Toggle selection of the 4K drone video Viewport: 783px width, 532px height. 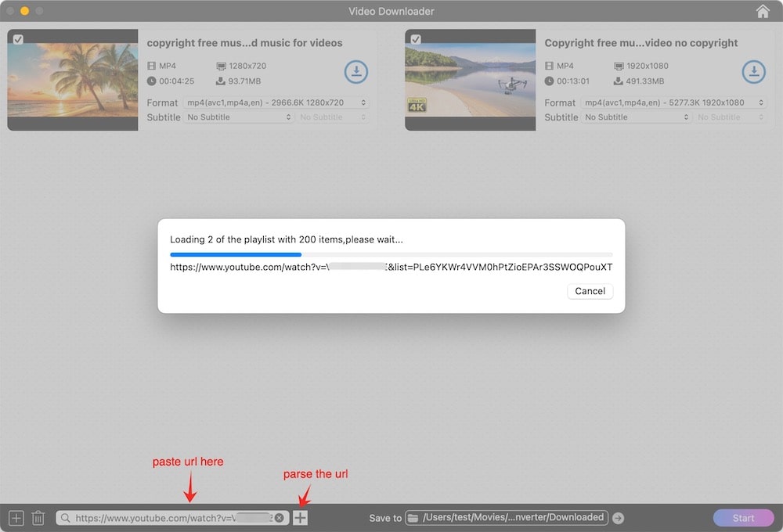click(417, 38)
